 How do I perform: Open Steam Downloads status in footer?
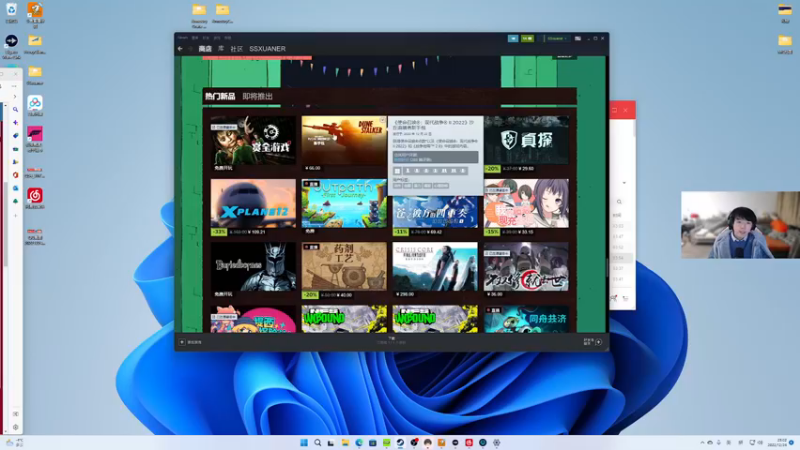click(391, 340)
